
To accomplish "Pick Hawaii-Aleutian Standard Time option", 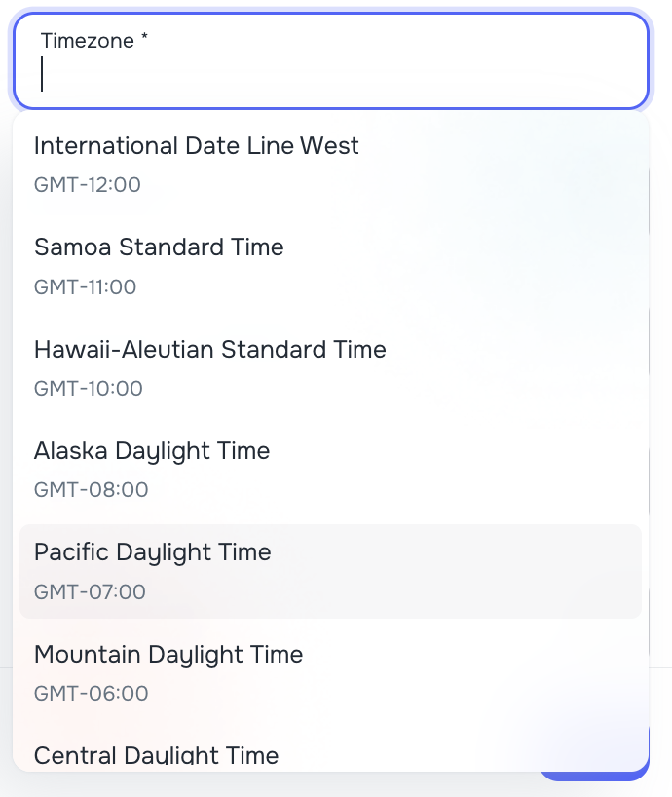I will [210, 349].
